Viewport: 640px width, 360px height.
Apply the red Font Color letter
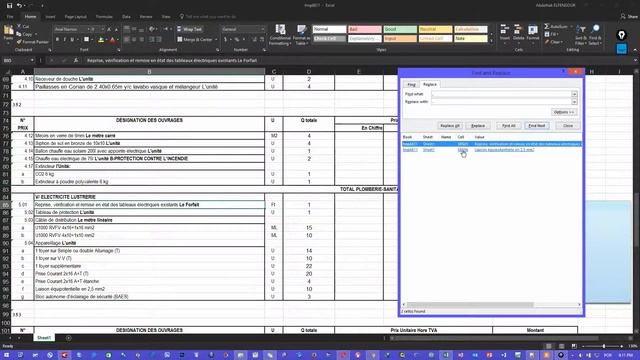tap(112, 40)
